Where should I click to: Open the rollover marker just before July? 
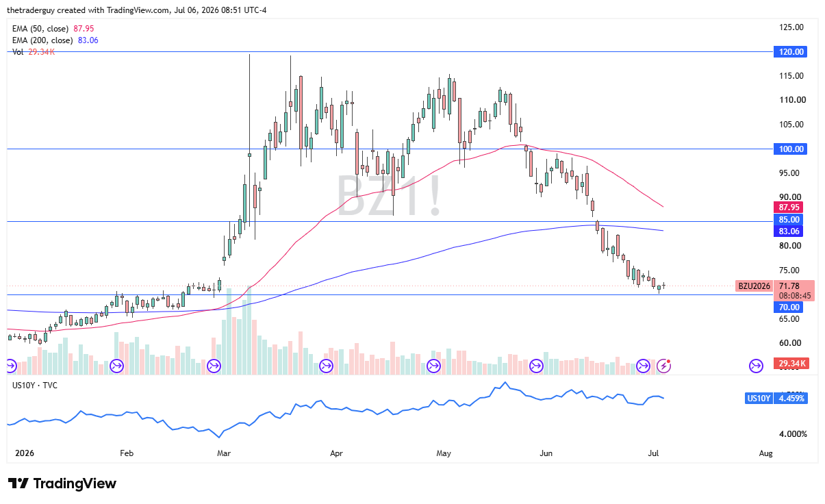point(643,366)
